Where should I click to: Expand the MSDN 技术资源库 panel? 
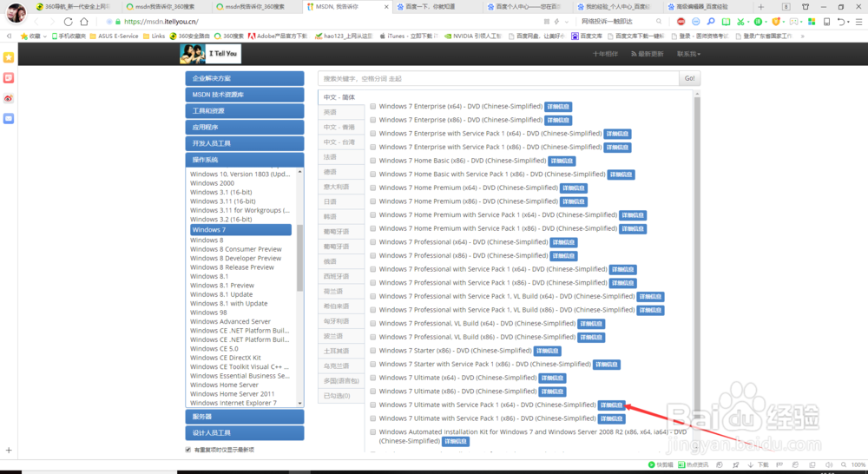[x=245, y=95]
